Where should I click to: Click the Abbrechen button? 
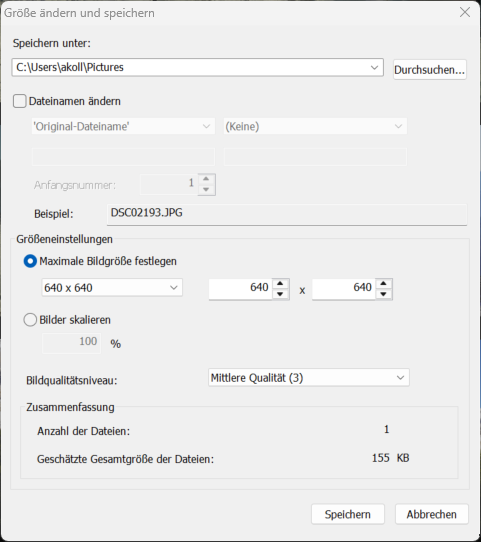432,514
